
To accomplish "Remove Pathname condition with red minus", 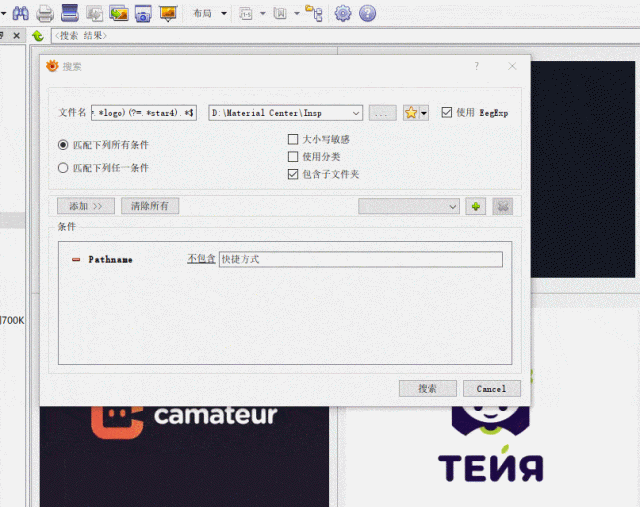I will tap(76, 260).
